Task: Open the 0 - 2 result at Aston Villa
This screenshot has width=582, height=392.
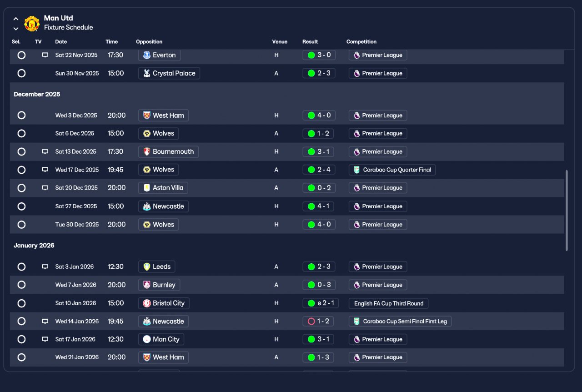Action: click(319, 188)
